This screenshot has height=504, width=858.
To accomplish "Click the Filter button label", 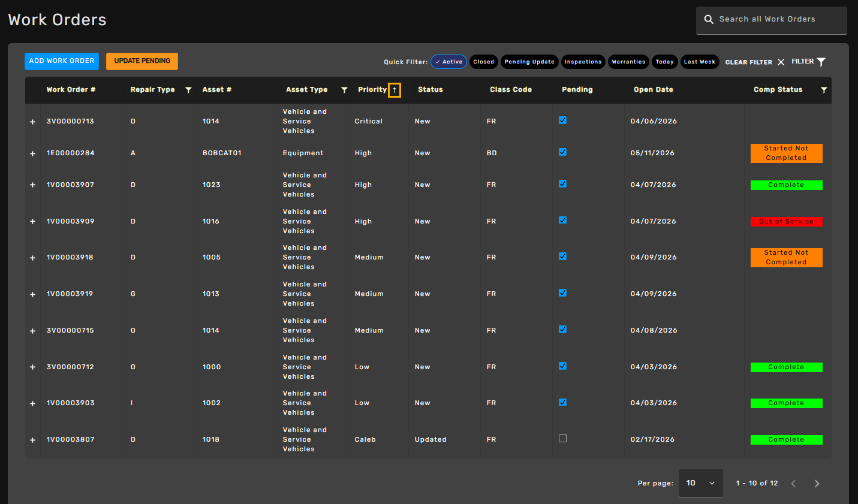I will click(x=803, y=62).
